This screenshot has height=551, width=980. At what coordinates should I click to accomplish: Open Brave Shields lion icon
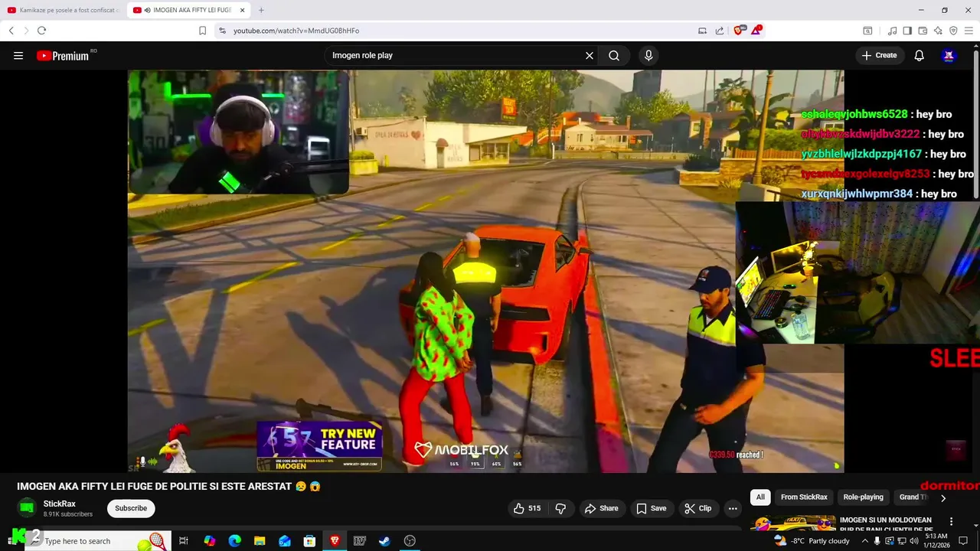[x=739, y=31]
